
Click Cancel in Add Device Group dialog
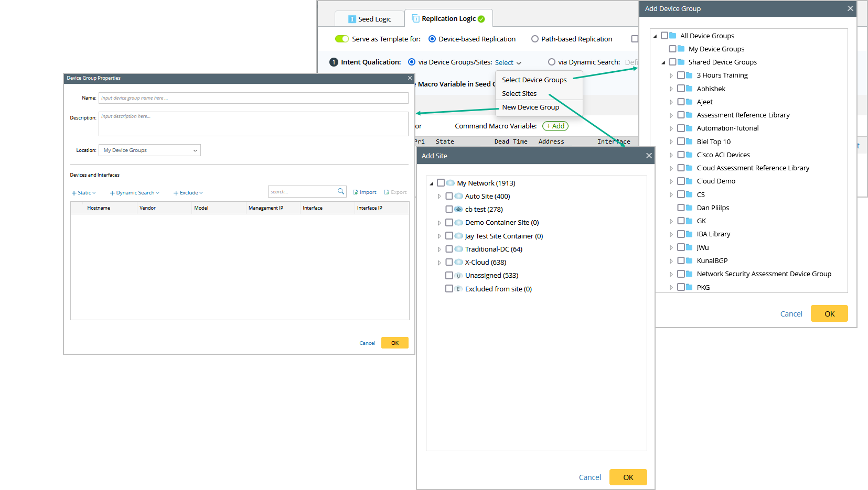point(791,314)
